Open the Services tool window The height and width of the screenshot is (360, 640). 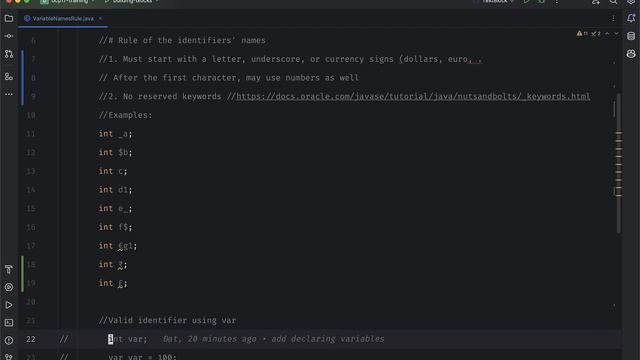click(9, 287)
